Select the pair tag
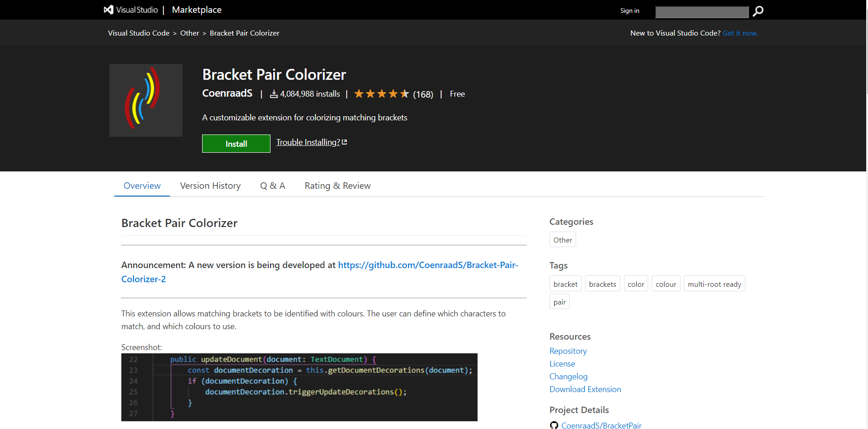The image size is (868, 429). click(560, 302)
